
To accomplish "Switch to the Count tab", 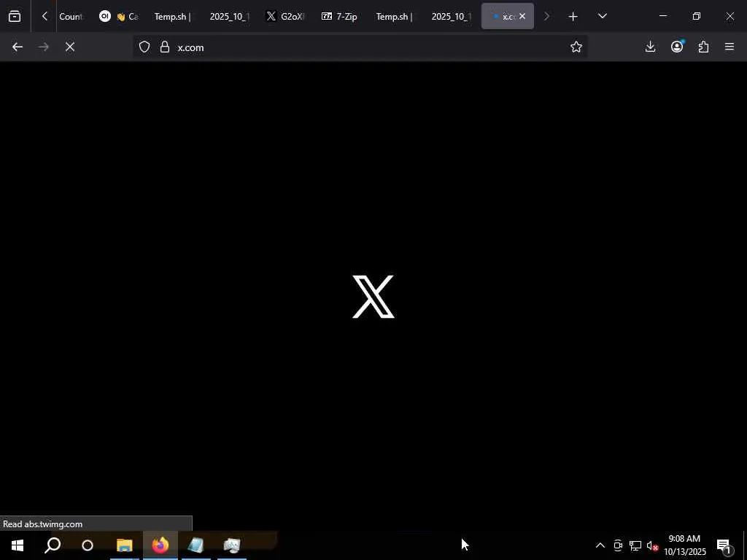I will 71,17.
